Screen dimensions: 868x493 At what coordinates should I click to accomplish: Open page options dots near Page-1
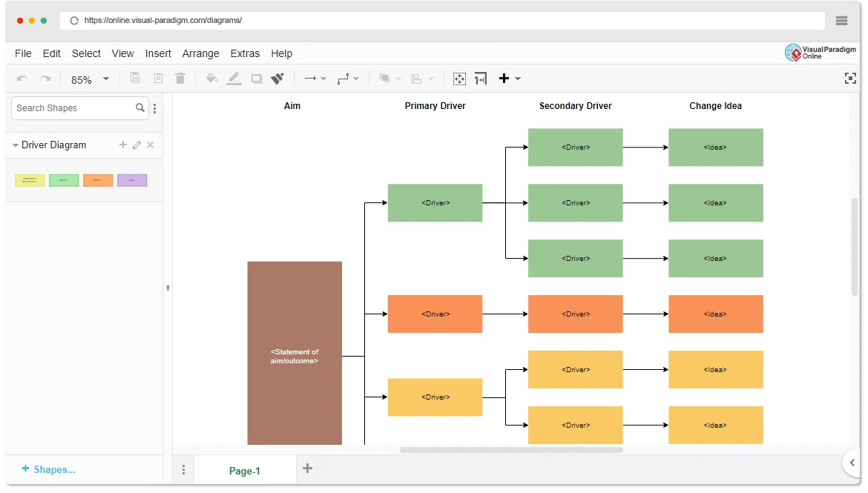point(184,470)
